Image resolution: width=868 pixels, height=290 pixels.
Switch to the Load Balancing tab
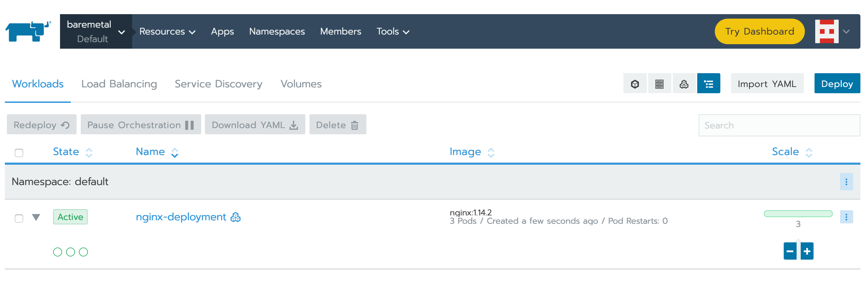click(x=119, y=84)
